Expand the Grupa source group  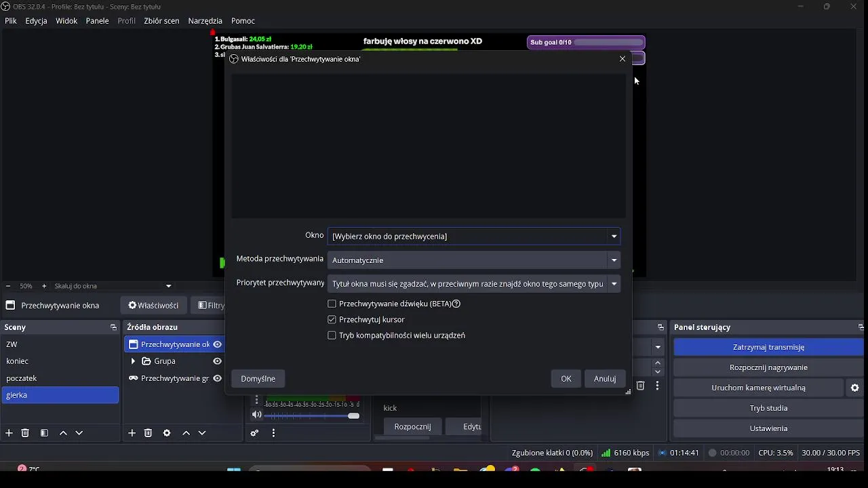point(133,361)
